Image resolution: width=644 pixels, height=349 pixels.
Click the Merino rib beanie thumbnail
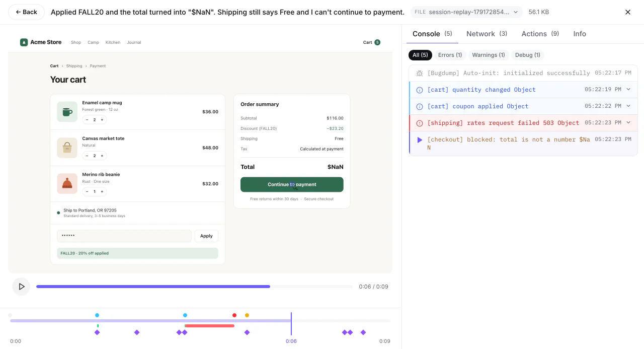[x=67, y=184]
